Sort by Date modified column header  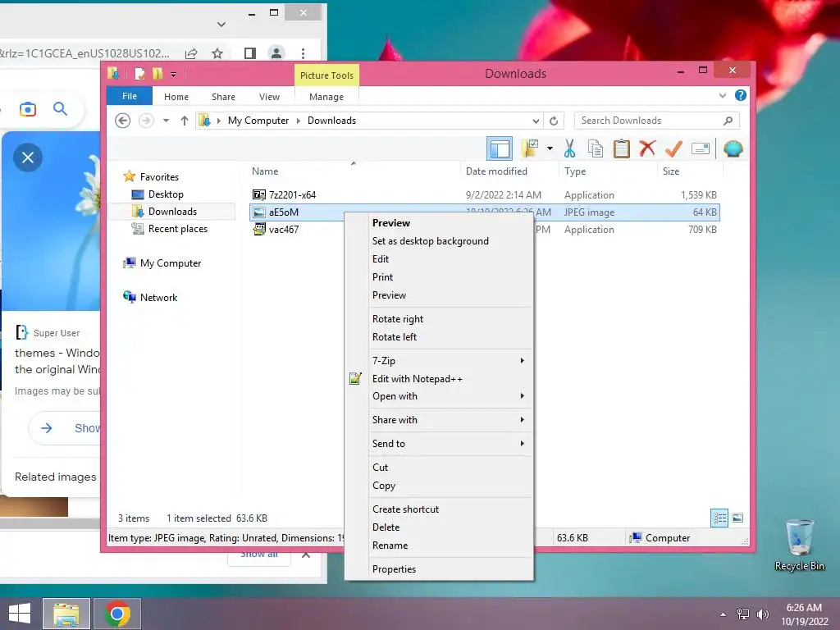(496, 171)
